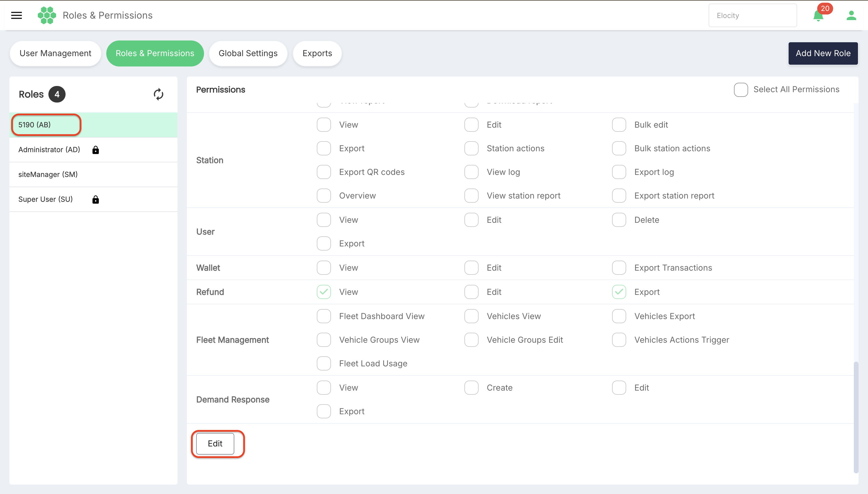
Task: Open the Global Settings tab
Action: (x=248, y=53)
